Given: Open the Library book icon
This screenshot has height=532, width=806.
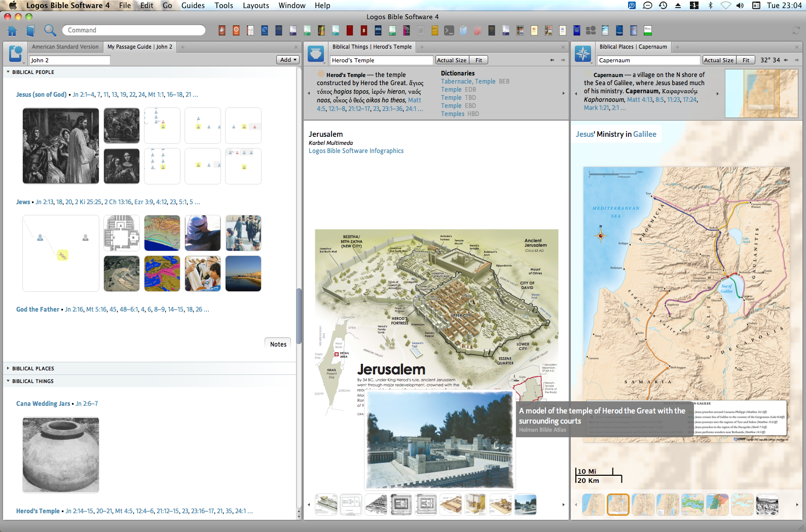Looking at the screenshot, I should click(30, 30).
